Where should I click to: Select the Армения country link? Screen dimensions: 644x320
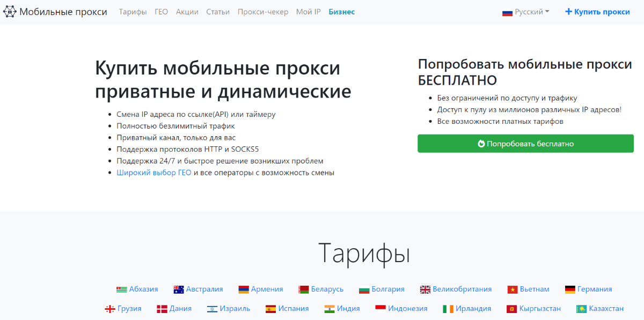267,289
